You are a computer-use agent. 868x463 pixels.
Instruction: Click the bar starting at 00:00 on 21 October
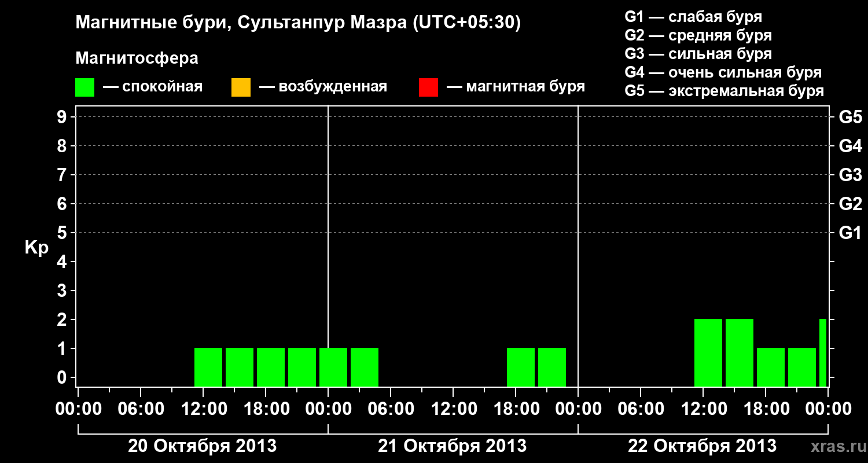click(x=333, y=367)
